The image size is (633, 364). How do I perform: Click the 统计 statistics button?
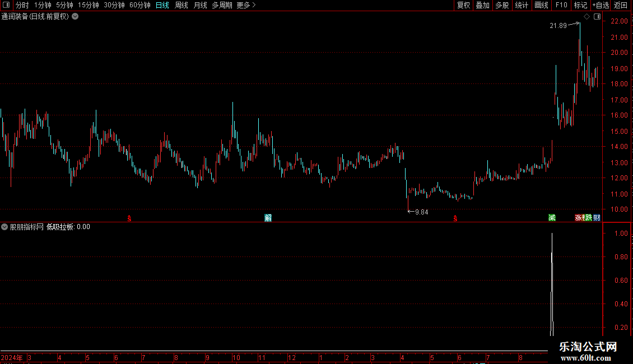(x=522, y=5)
